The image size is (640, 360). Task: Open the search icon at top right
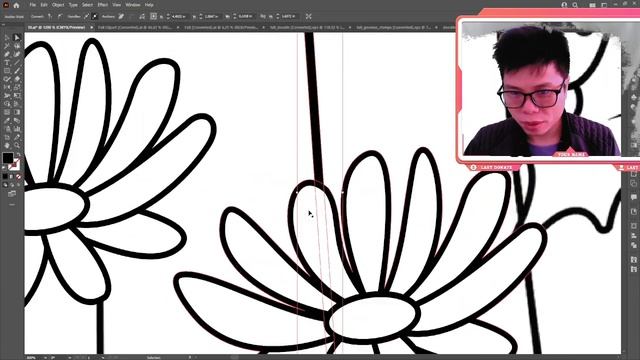575,5
